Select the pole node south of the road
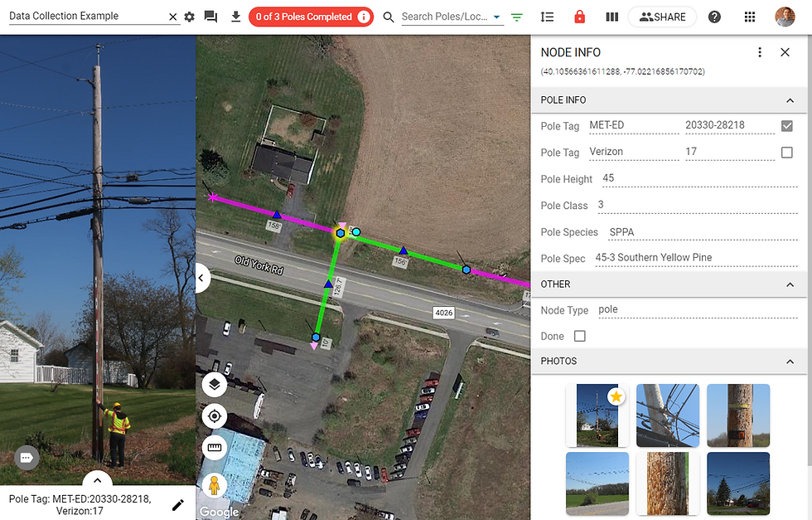812x520 pixels. point(316,337)
